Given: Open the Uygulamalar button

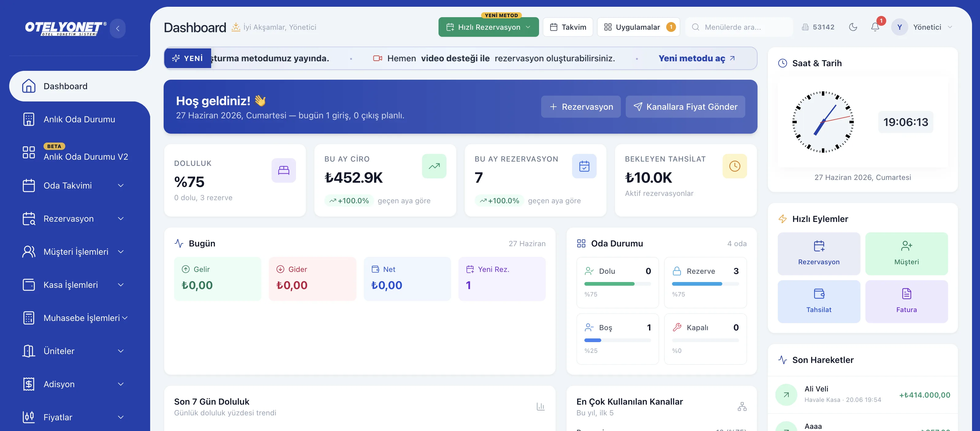Looking at the screenshot, I should tap(638, 27).
